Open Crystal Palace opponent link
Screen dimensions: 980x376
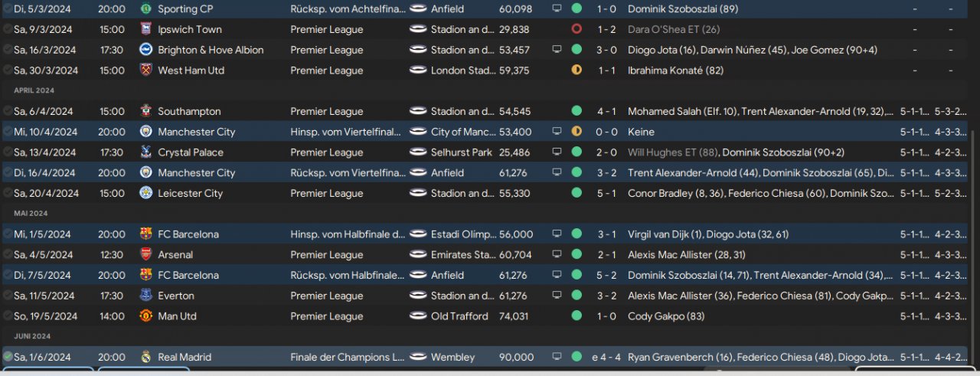pyautogui.click(x=190, y=152)
